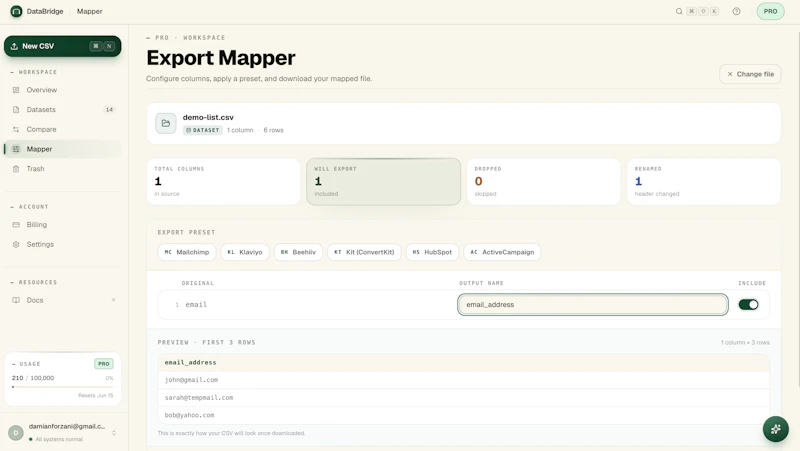Screen dimensions: 800x451
Task: Click the Mapper breadcrumb in top bar
Action: click(x=89, y=11)
